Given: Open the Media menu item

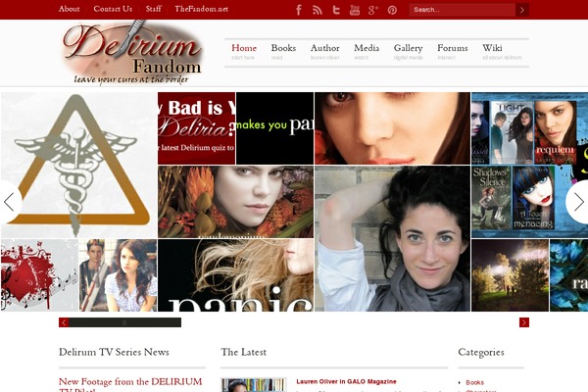Looking at the screenshot, I should [367, 52].
